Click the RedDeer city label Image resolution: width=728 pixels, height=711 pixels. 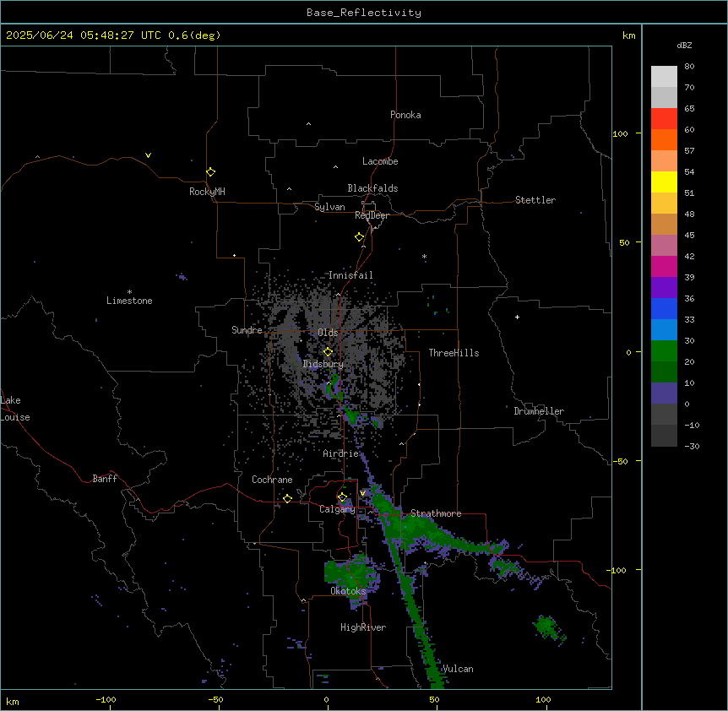pos(372,215)
